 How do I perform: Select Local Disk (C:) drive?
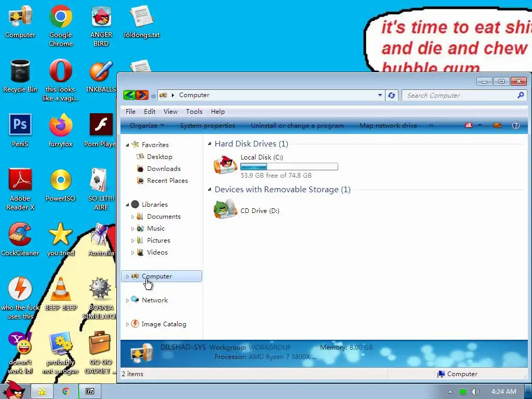pyautogui.click(x=275, y=166)
